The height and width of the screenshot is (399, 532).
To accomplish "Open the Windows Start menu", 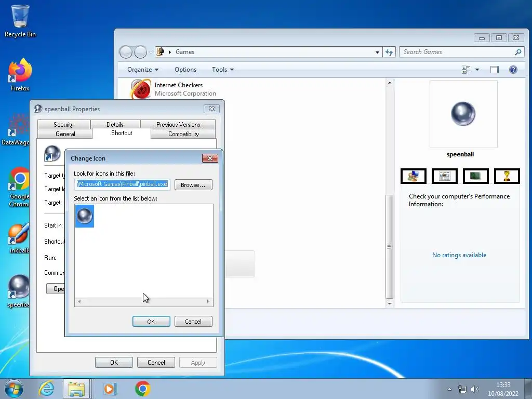I will coord(14,389).
